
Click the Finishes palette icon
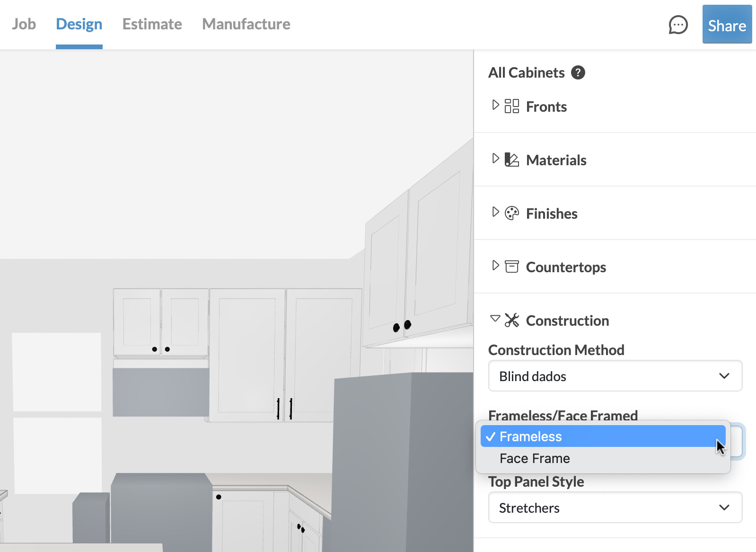[x=511, y=213]
